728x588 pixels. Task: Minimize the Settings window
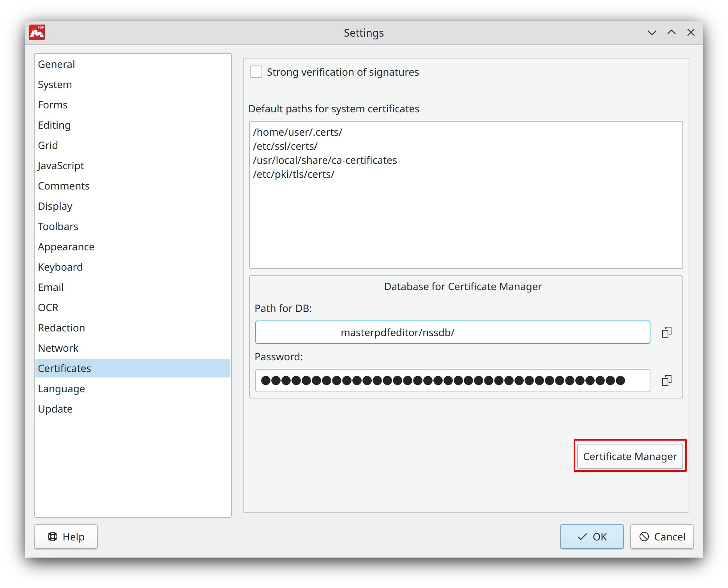[652, 33]
